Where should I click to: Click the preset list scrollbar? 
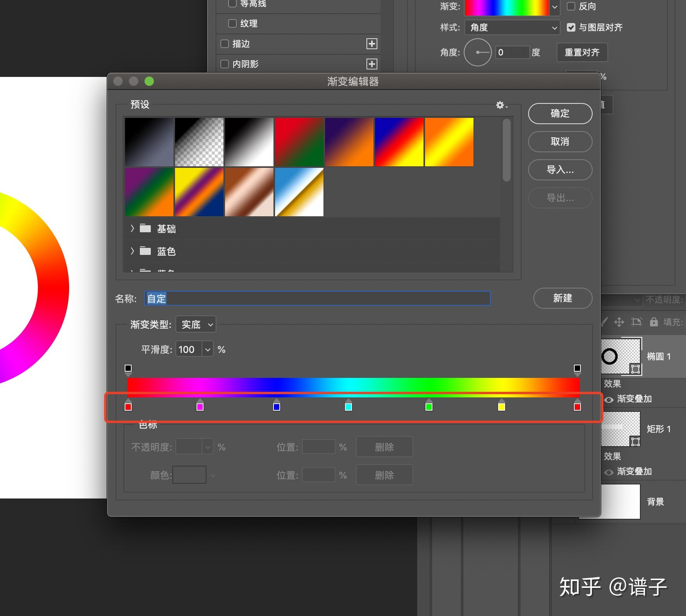coord(507,150)
